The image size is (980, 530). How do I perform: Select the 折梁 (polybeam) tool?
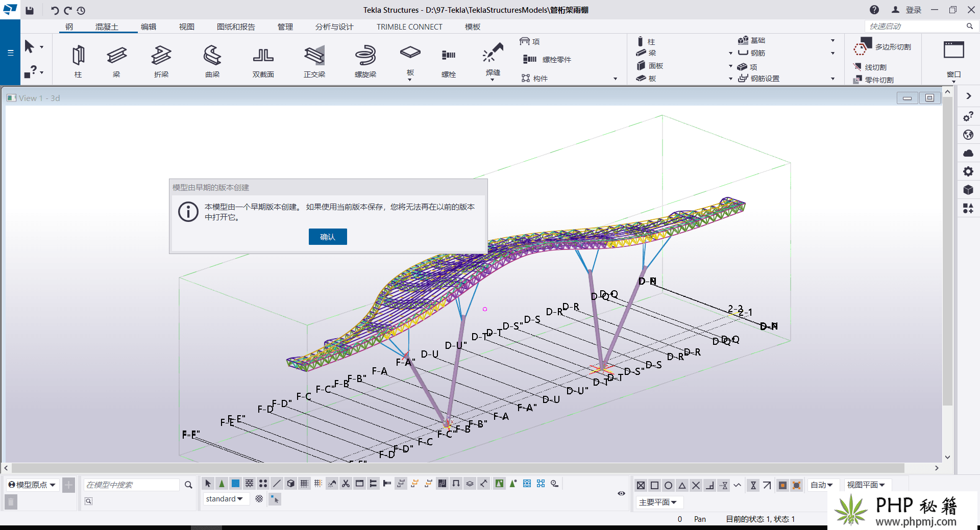point(161,60)
